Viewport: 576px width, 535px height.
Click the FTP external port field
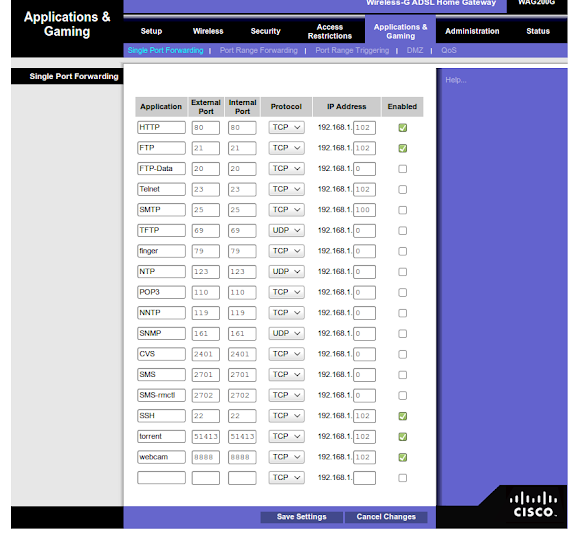[206, 148]
